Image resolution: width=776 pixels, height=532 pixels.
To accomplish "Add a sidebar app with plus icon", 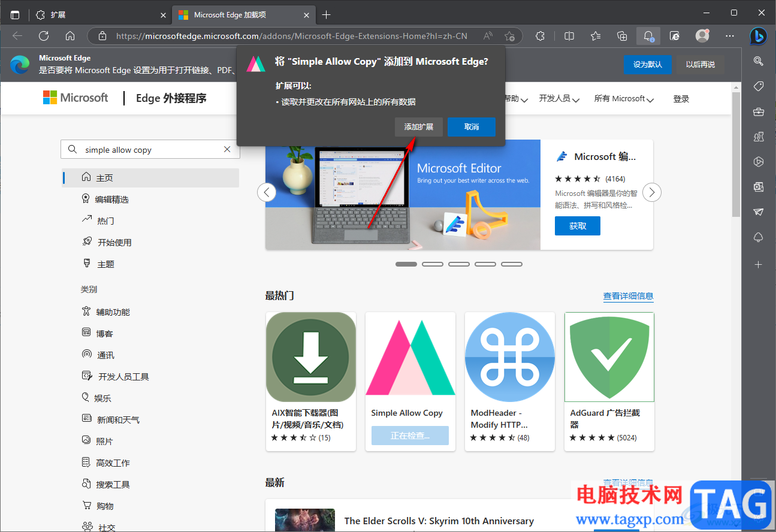I will click(758, 264).
